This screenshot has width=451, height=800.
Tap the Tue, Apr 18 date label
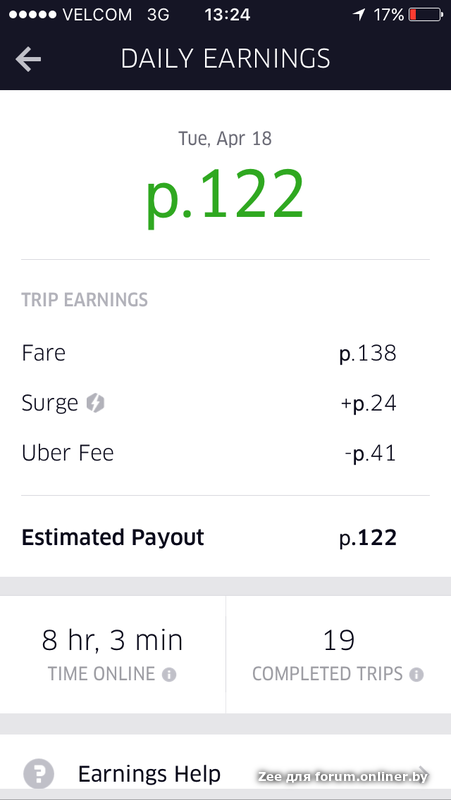tap(225, 139)
